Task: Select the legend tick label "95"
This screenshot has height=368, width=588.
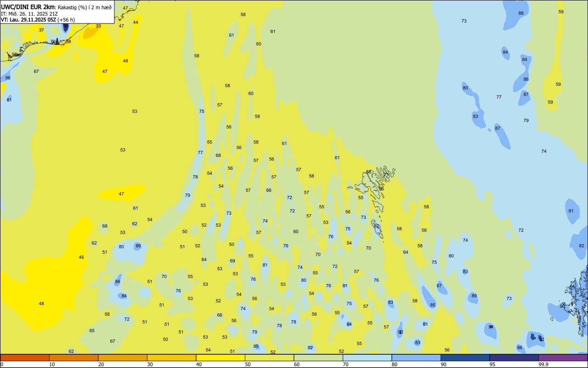Action: 492,364
